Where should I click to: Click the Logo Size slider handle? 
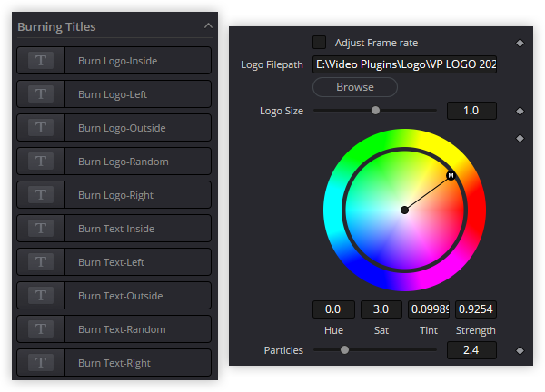(x=375, y=111)
